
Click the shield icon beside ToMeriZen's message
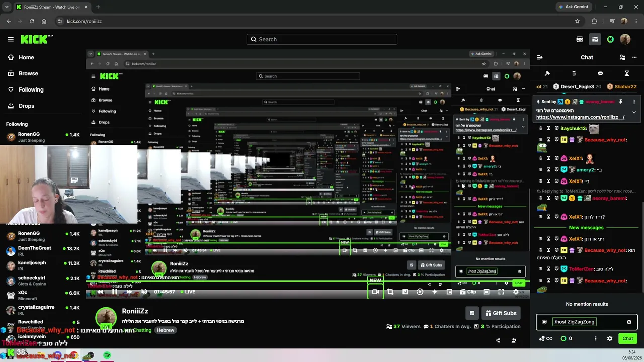pos(557,269)
